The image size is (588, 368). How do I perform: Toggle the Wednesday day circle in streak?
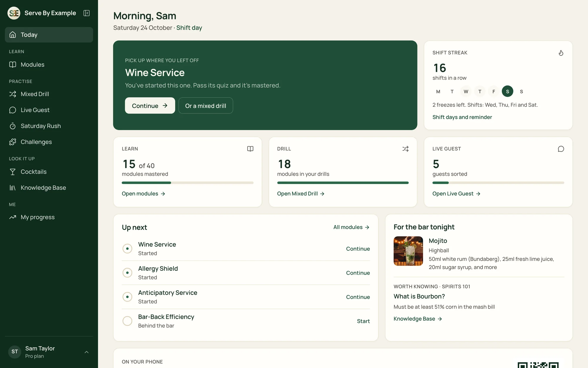466,91
